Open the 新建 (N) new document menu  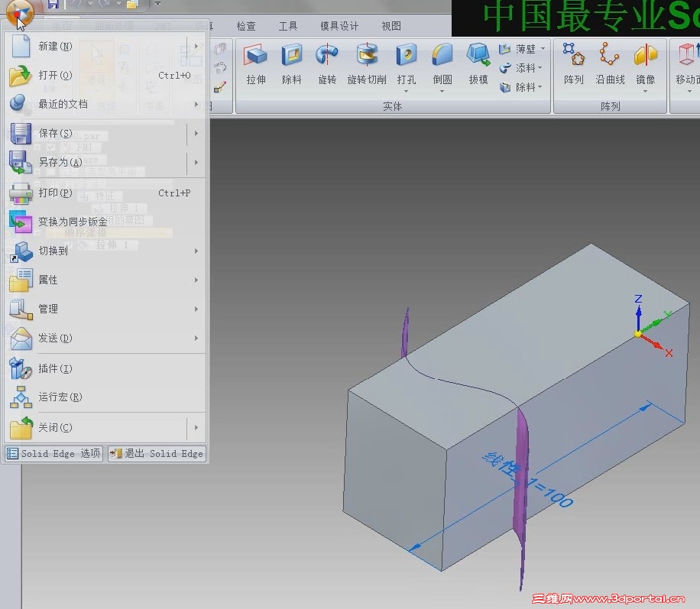(106, 47)
